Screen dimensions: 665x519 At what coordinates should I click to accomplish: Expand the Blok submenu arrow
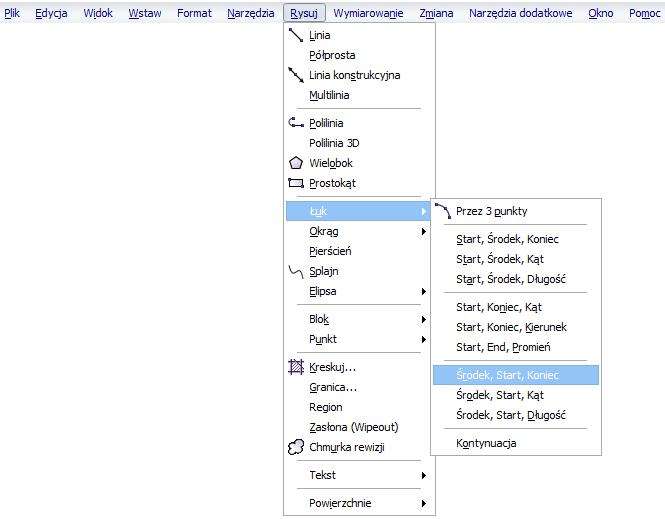(x=423, y=319)
